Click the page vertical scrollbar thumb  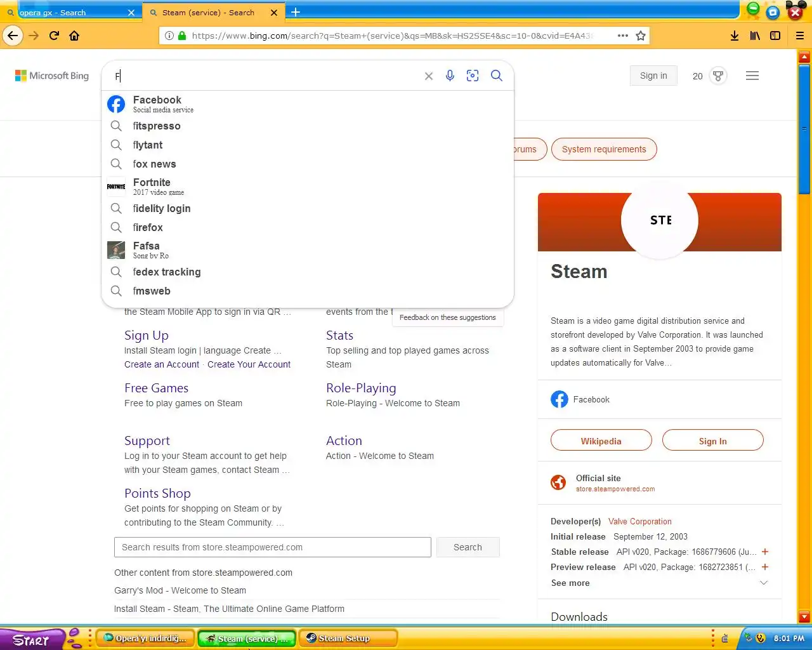pyautogui.click(x=804, y=130)
